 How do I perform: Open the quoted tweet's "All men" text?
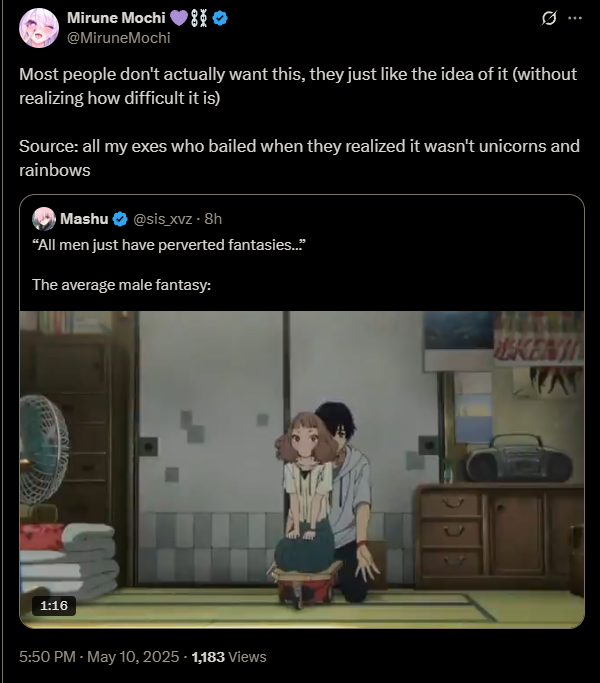click(x=169, y=245)
